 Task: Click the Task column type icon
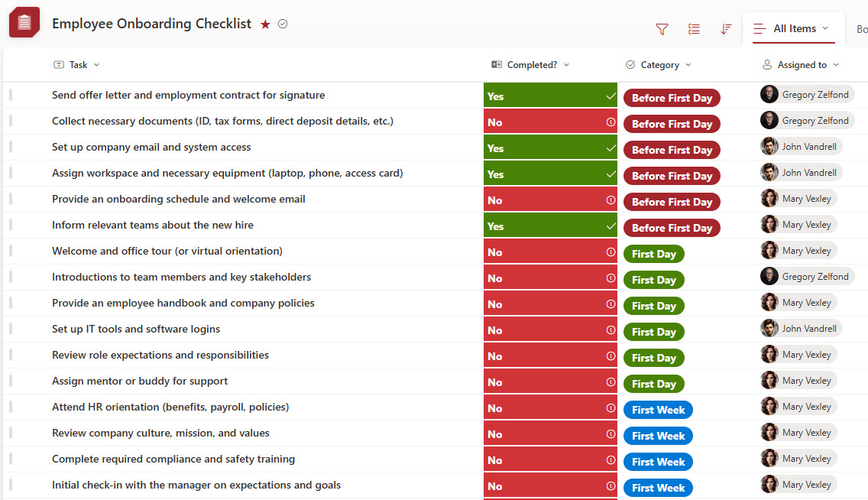pyautogui.click(x=59, y=65)
